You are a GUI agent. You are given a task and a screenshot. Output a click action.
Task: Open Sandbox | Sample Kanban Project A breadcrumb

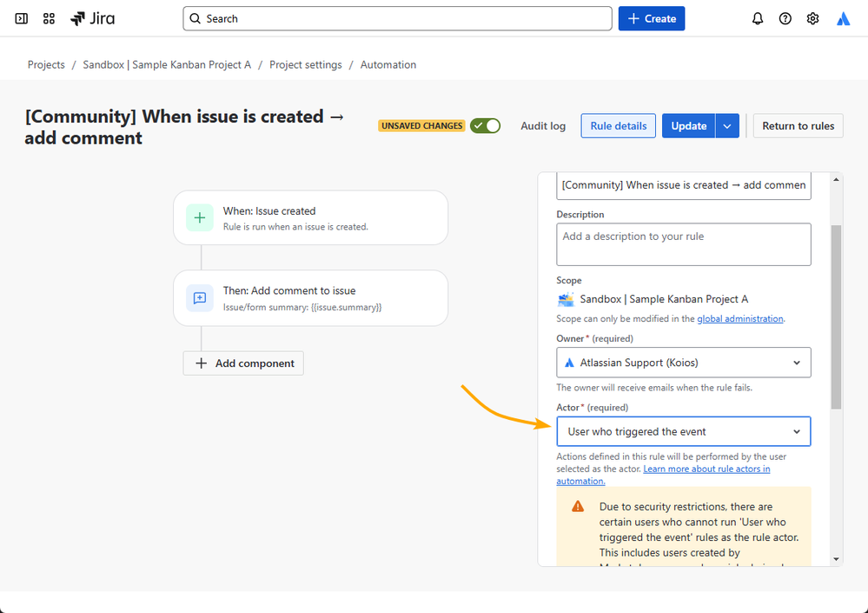(167, 65)
